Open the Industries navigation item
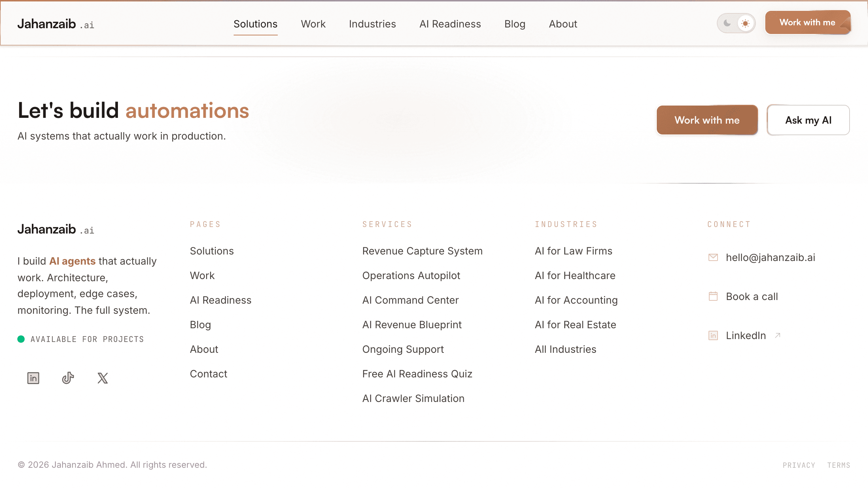 [x=372, y=24]
